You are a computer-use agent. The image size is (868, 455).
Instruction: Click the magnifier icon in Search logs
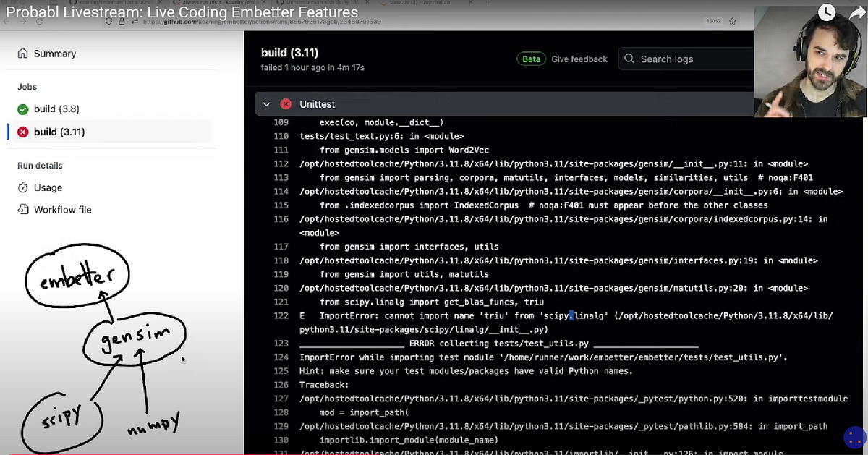coord(629,59)
